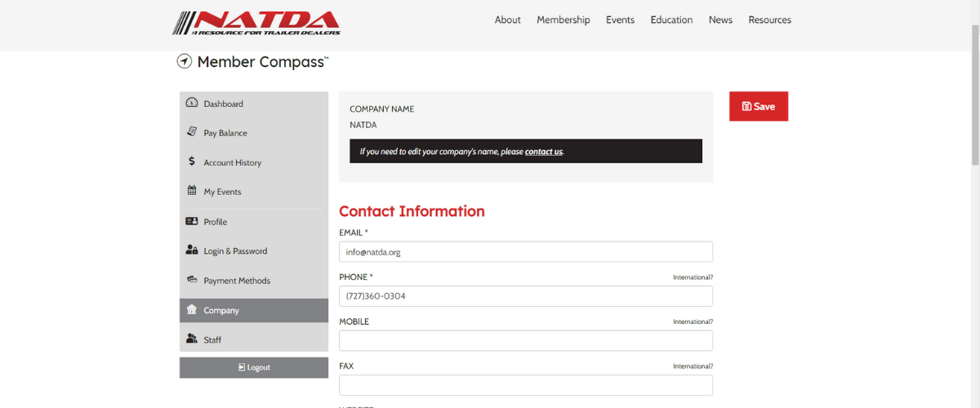Click the Staff people icon
The image size is (980, 408).
pos(192,339)
